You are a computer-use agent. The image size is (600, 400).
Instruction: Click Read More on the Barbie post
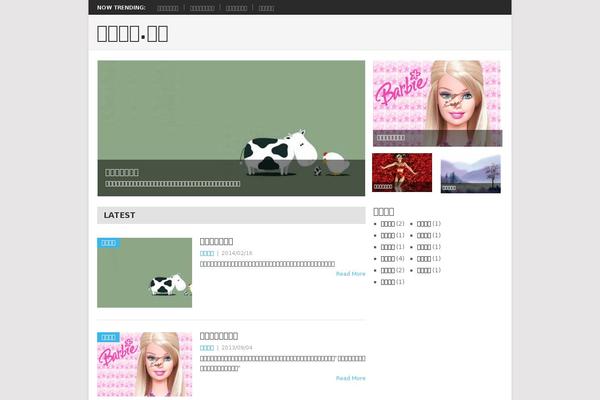click(351, 379)
